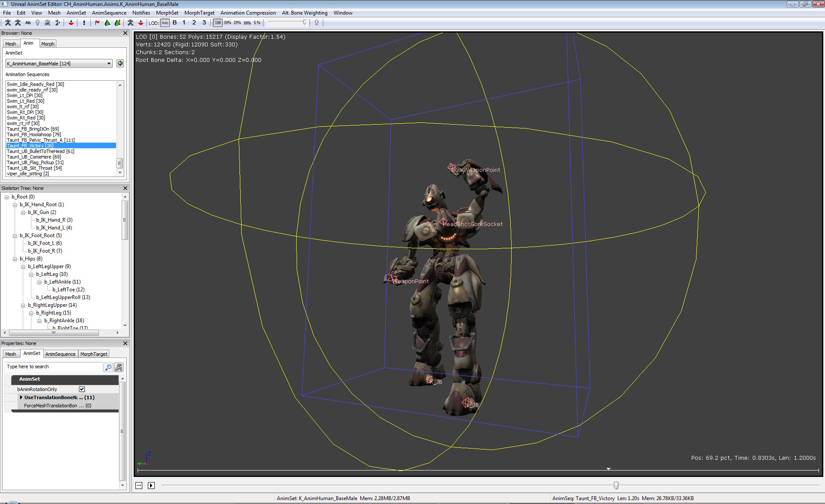825x504 pixels.
Task: Collapse the b_Root tree node
Action: pos(7,197)
